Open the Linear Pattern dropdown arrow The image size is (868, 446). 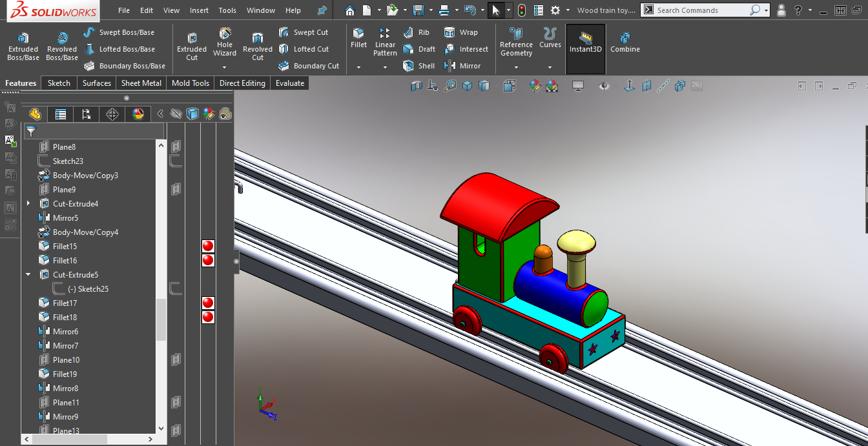[385, 67]
